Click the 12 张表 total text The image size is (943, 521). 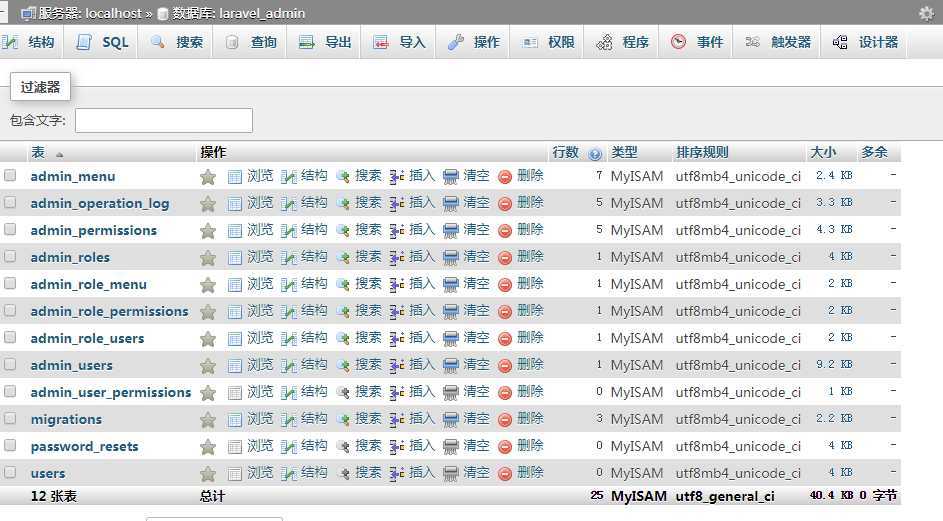click(54, 496)
